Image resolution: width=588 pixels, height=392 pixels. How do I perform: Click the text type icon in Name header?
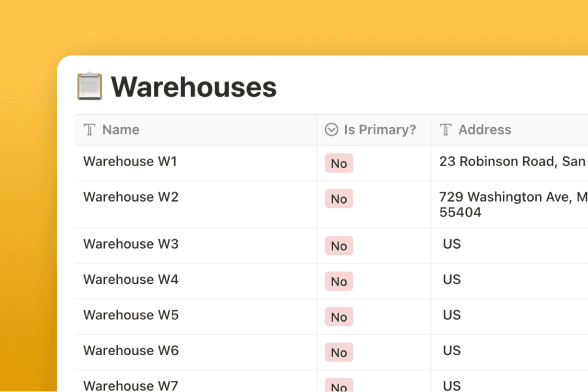click(x=90, y=130)
